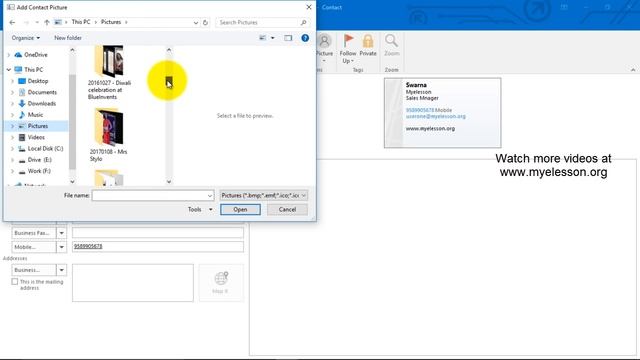
Task: Click file list scroll up arrow
Action: tap(169, 50)
